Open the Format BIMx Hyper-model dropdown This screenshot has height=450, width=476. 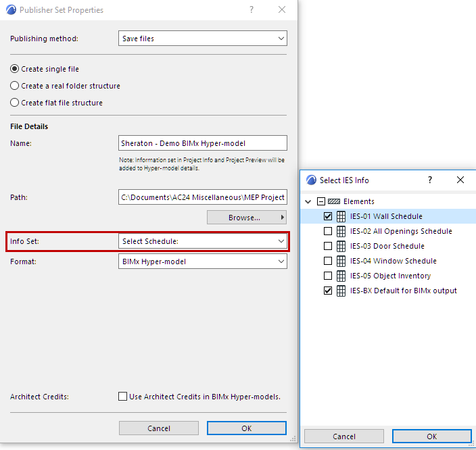click(x=203, y=261)
